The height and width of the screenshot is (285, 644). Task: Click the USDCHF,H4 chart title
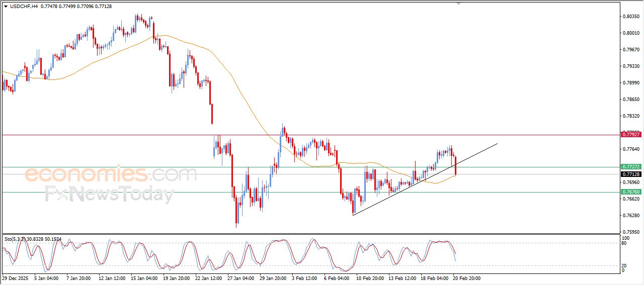tap(24, 6)
